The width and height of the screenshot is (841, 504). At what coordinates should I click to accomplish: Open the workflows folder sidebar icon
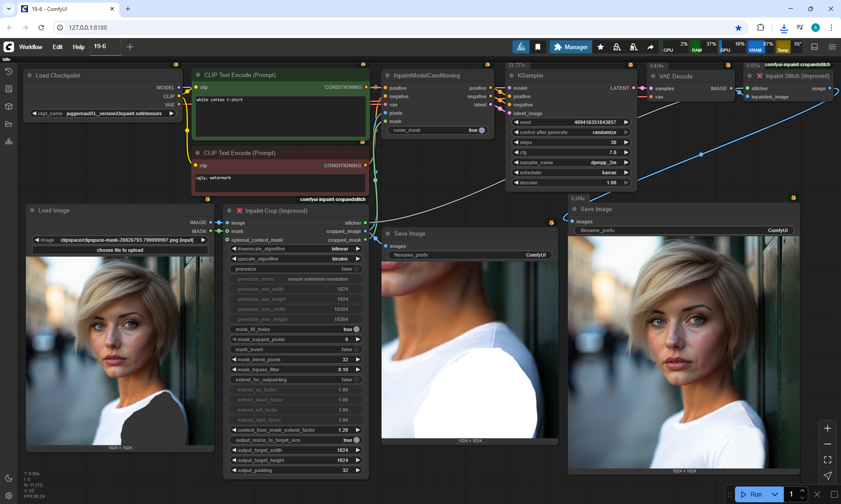pyautogui.click(x=9, y=124)
